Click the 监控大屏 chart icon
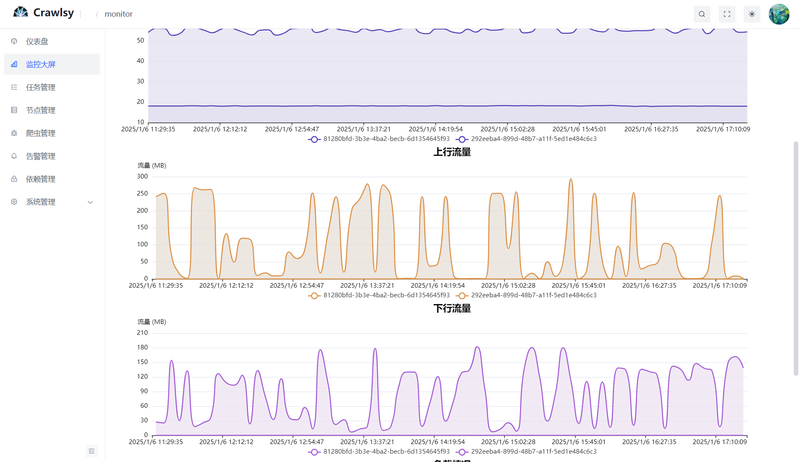This screenshot has height=462, width=800. 14,64
